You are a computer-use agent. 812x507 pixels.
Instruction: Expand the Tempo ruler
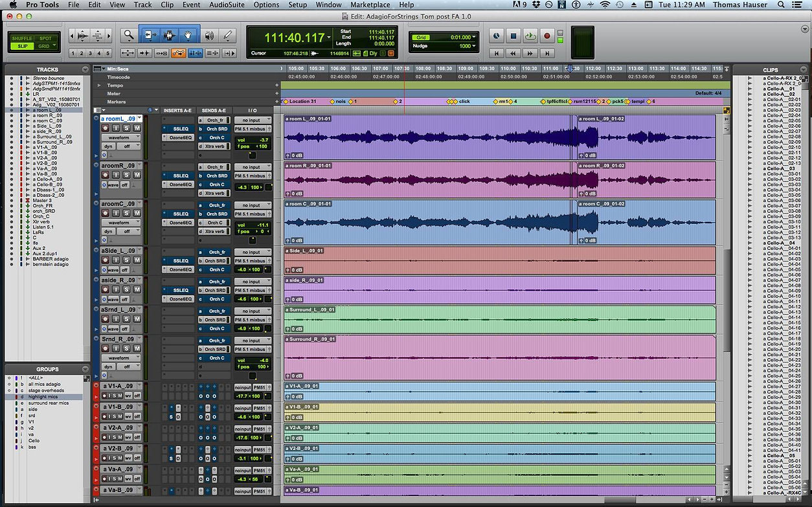(x=99, y=85)
